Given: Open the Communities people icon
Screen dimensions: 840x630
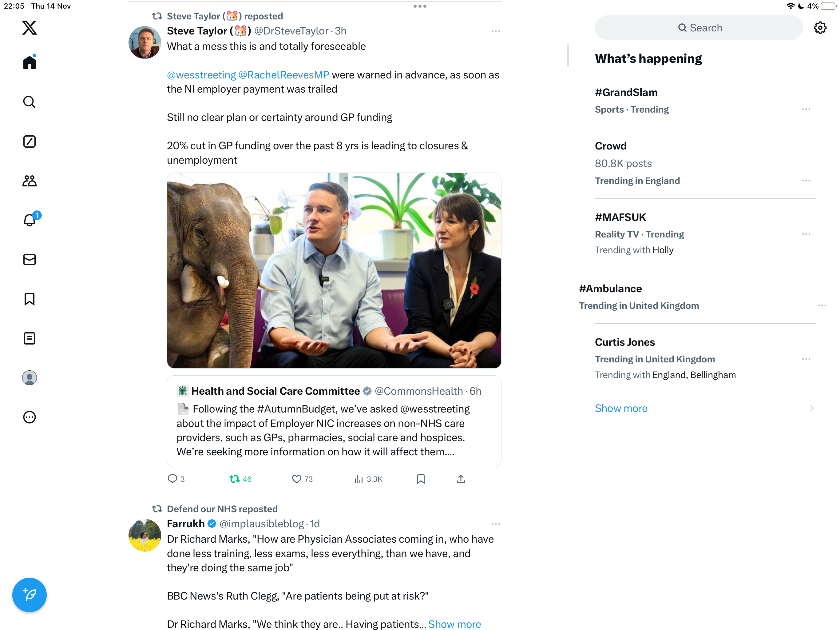Looking at the screenshot, I should tap(29, 181).
